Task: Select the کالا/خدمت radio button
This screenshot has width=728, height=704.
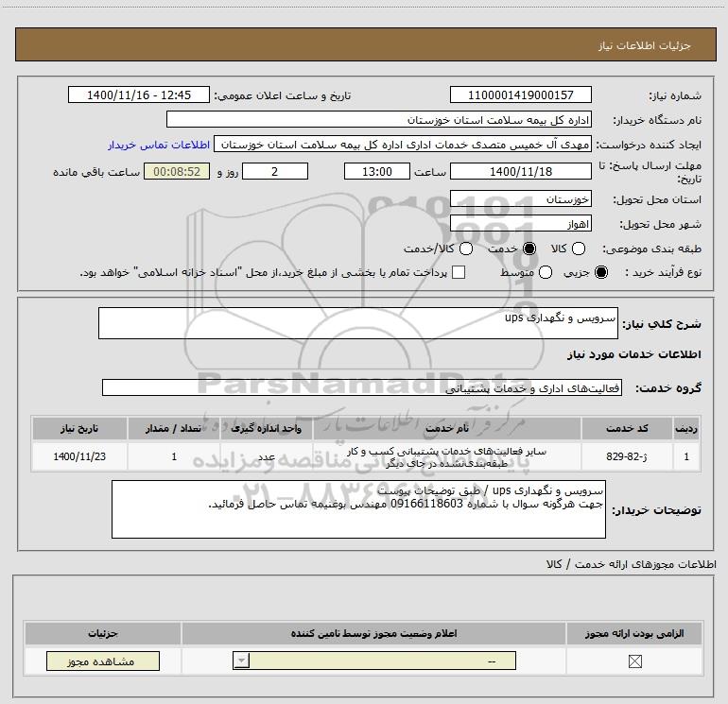Action: [x=466, y=249]
